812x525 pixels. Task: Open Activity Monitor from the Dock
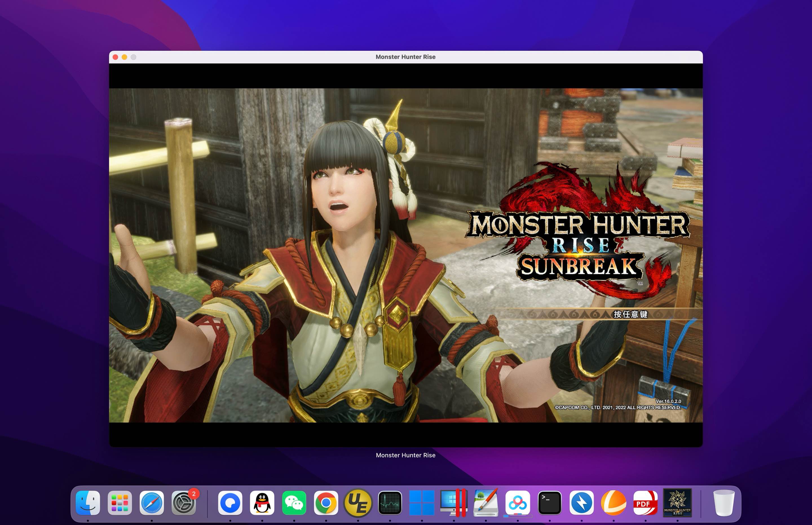tap(390, 502)
